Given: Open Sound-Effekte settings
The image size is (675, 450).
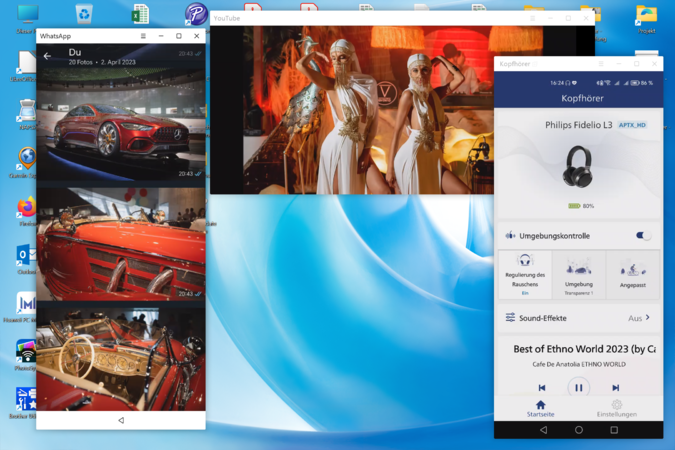Looking at the screenshot, I should click(x=579, y=318).
